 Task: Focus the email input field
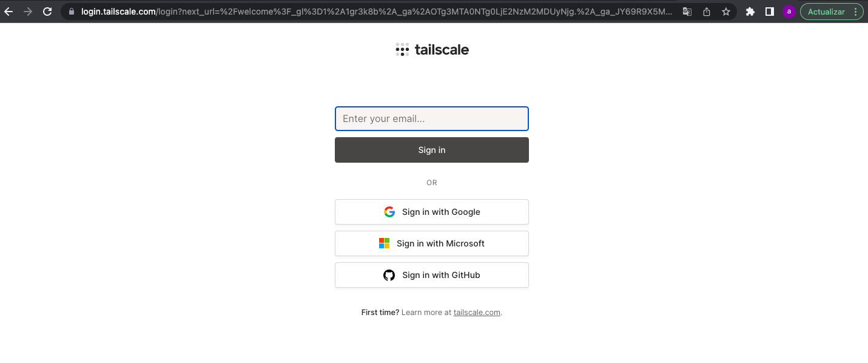point(432,119)
